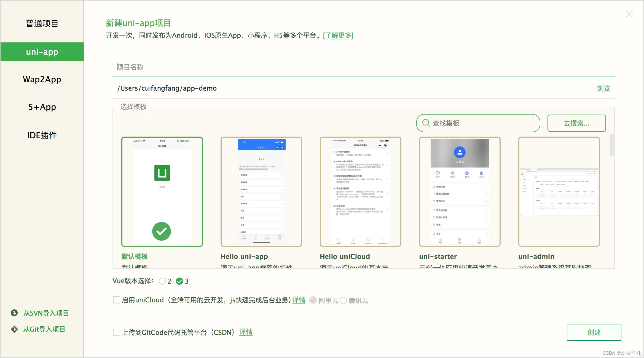Image resolution: width=644 pixels, height=358 pixels.
Task: Click the uni-app logo in 默认模板 preview
Action: point(162,173)
